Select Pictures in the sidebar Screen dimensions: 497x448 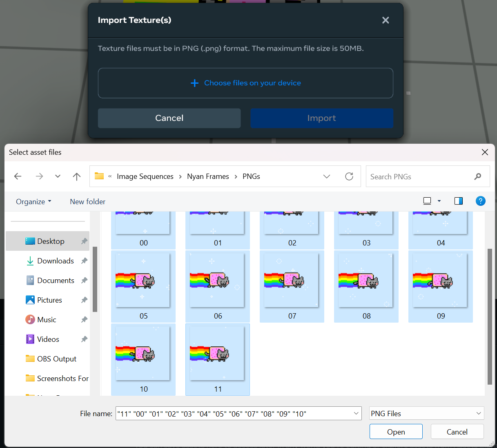tap(47, 300)
